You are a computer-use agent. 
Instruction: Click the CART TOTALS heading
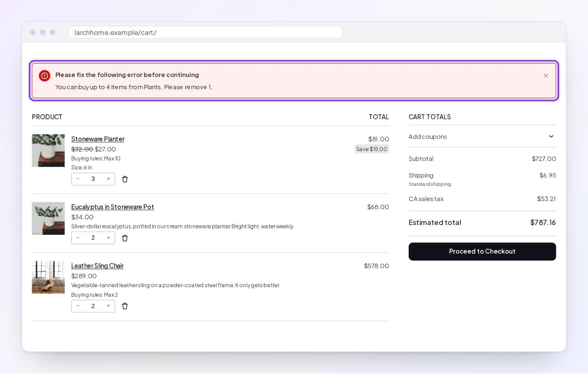(x=430, y=117)
